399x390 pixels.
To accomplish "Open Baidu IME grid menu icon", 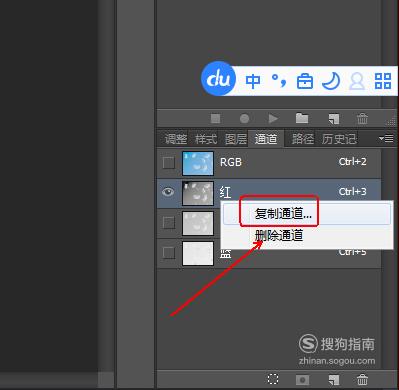I will tap(383, 81).
